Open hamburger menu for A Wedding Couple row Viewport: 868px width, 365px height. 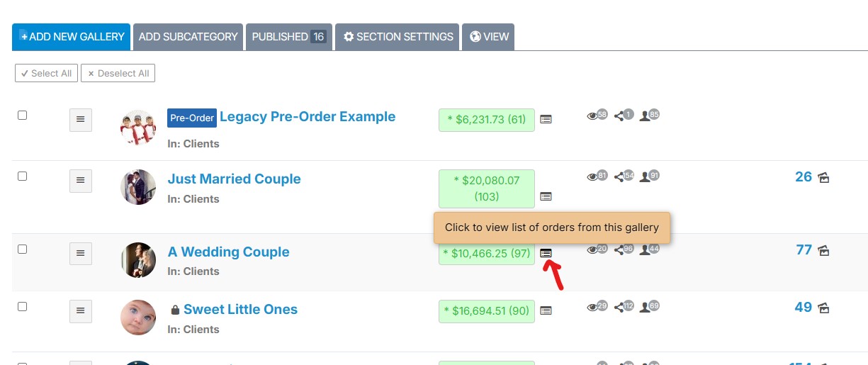(80, 253)
